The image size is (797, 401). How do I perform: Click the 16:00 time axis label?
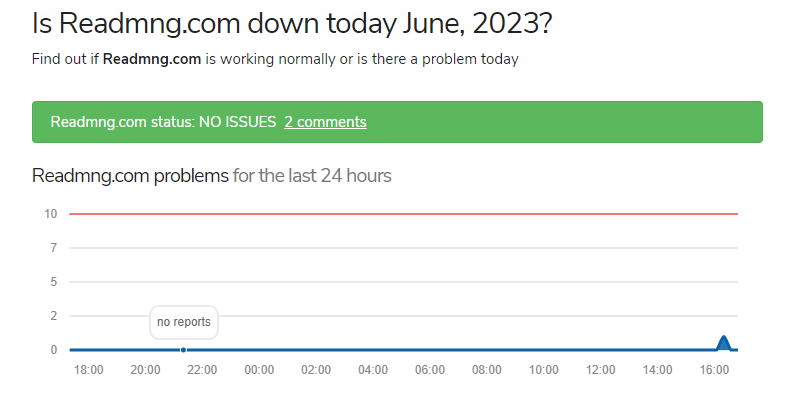[x=714, y=370]
